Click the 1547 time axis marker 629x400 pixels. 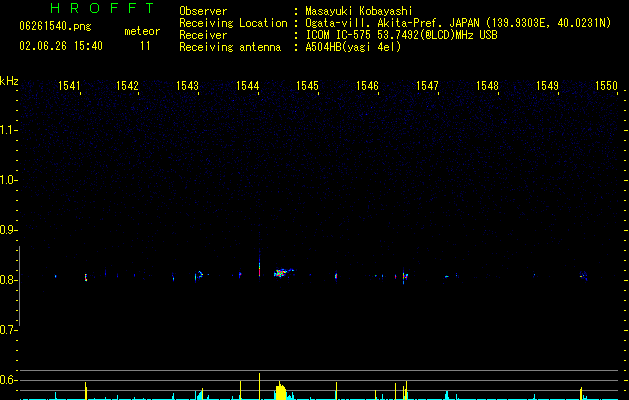point(427,86)
